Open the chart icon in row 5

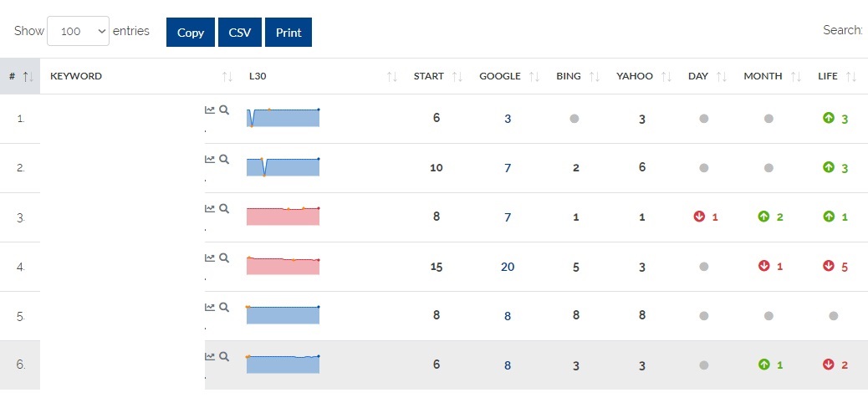click(210, 307)
